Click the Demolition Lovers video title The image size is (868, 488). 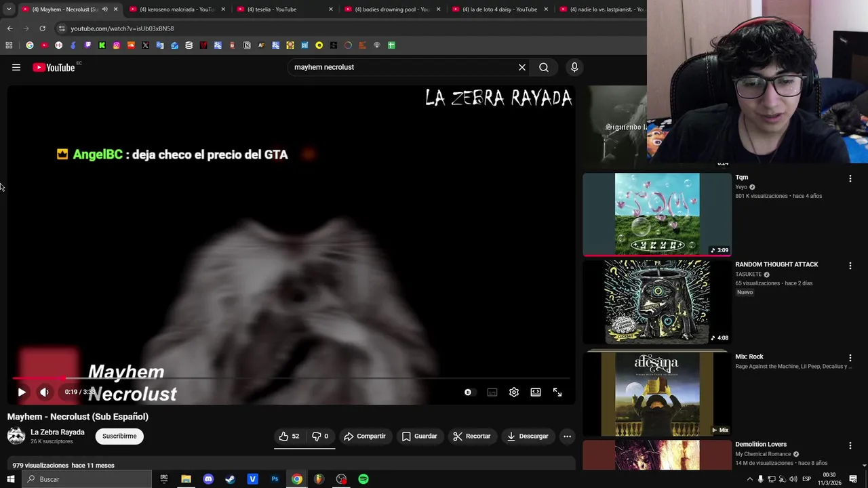[x=761, y=444]
